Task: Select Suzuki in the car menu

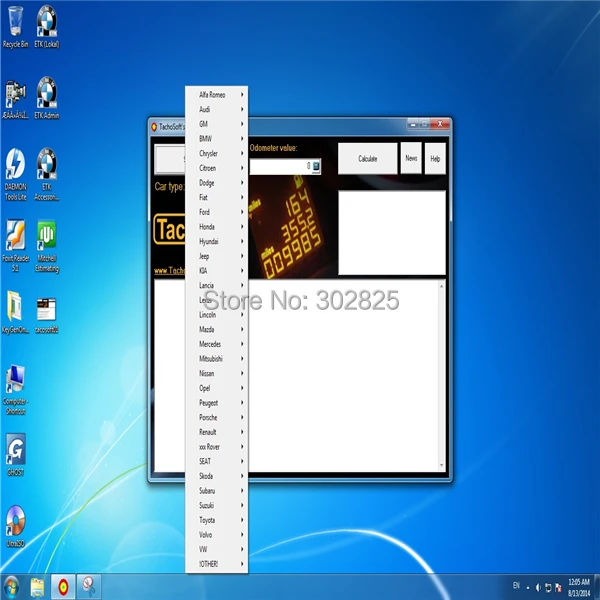Action: pos(217,505)
